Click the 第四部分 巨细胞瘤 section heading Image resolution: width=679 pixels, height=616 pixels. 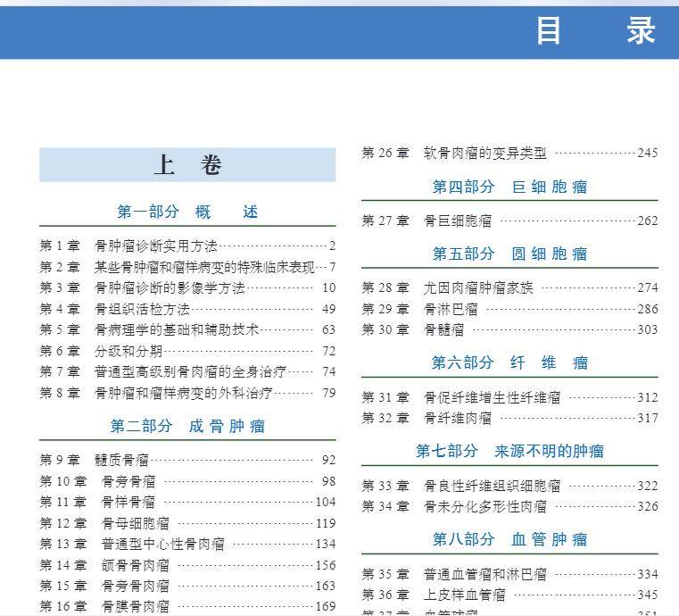509,187
